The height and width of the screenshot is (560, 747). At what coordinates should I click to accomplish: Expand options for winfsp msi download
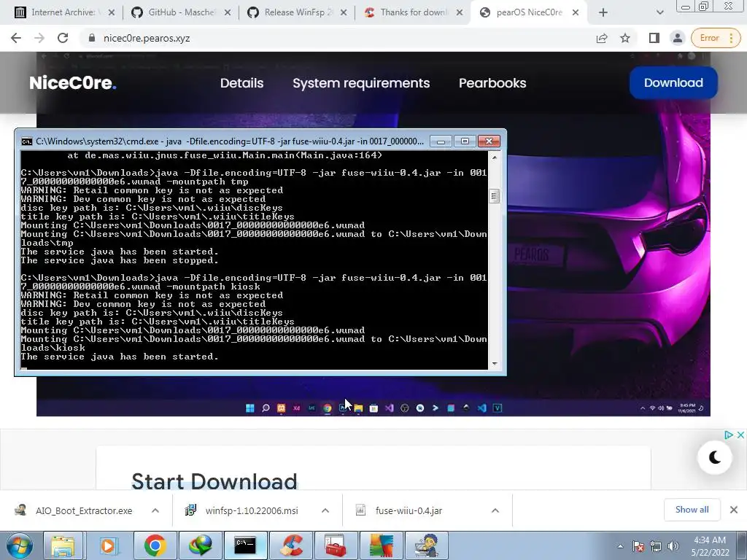[325, 510]
